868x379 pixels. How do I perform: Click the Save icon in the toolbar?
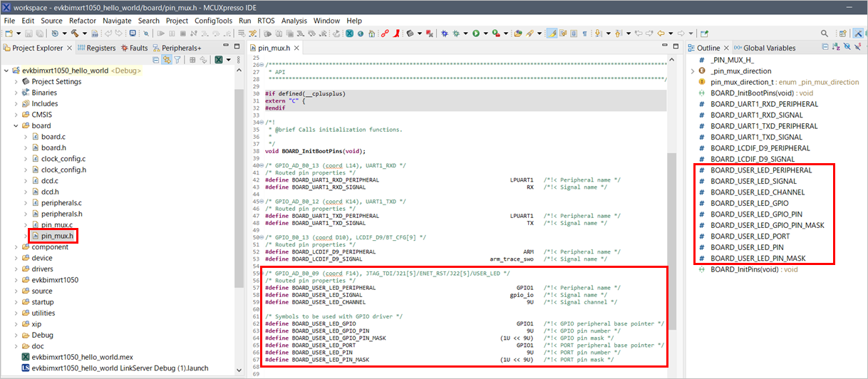(x=29, y=33)
